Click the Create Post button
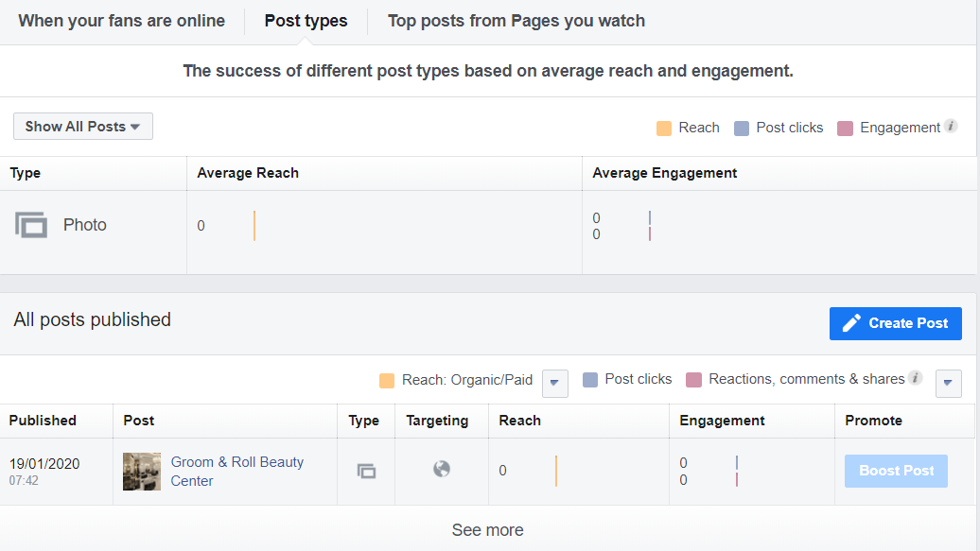This screenshot has height=551, width=980. (895, 323)
